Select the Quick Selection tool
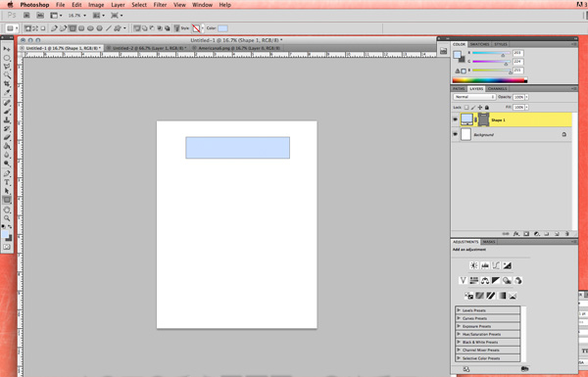Image resolution: width=588 pixels, height=377 pixels. [x=7, y=75]
